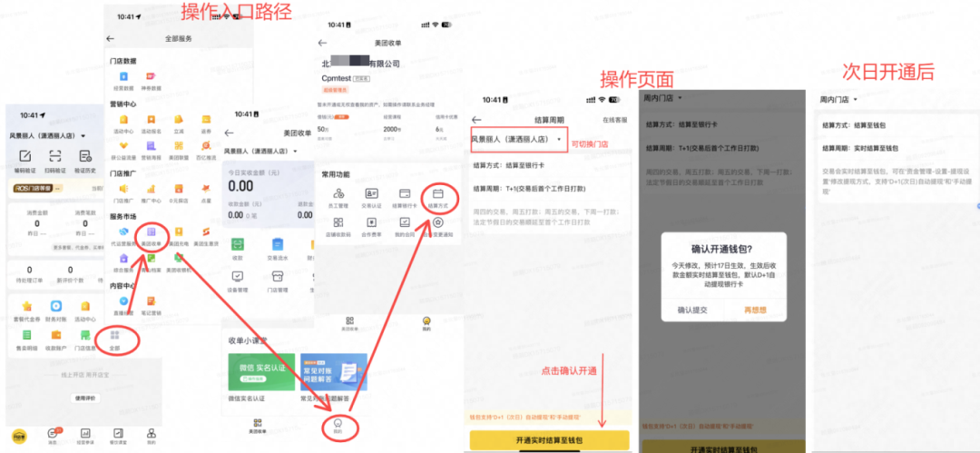Open 门店信息 icon on home screen
The width and height of the screenshot is (980, 453).
pos(85,335)
